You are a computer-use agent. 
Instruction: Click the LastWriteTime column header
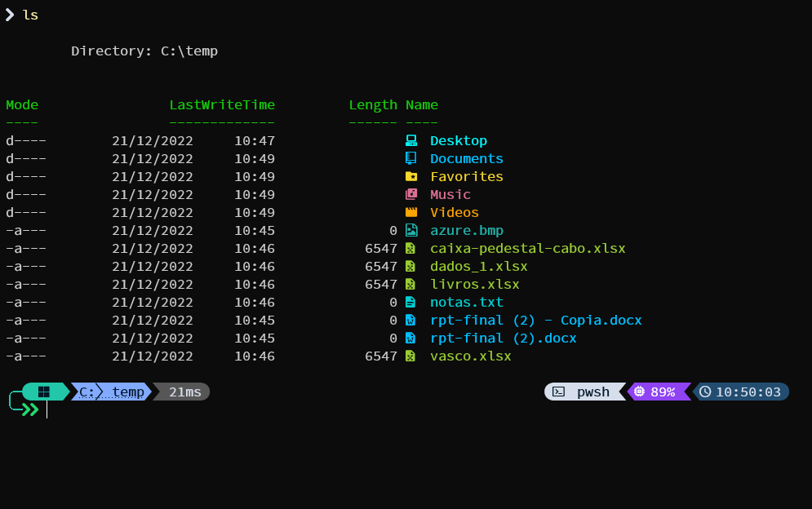click(x=222, y=104)
